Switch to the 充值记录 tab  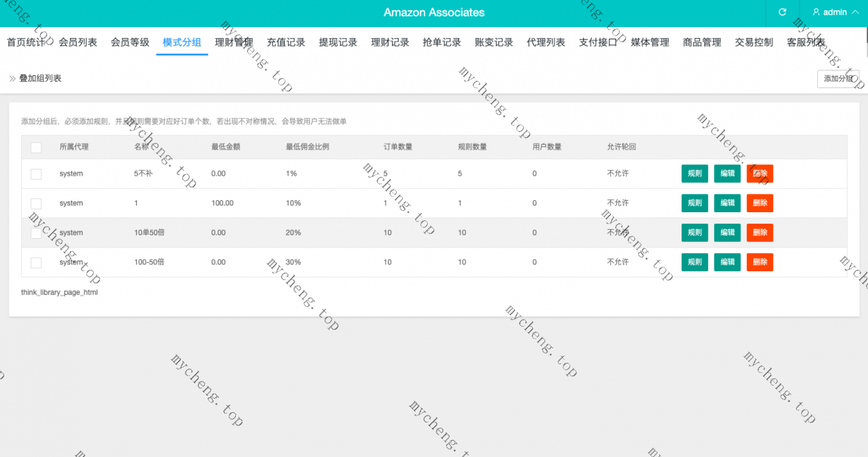[286, 42]
